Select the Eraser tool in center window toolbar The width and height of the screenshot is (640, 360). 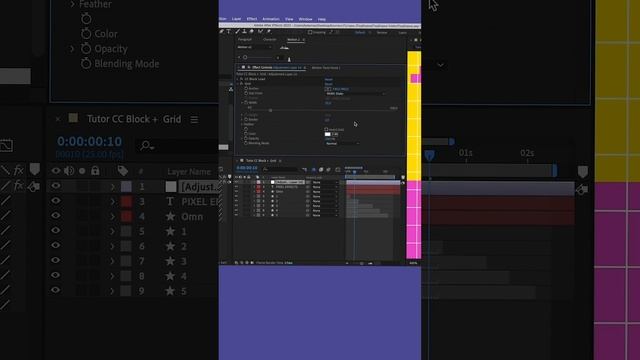tap(251, 31)
